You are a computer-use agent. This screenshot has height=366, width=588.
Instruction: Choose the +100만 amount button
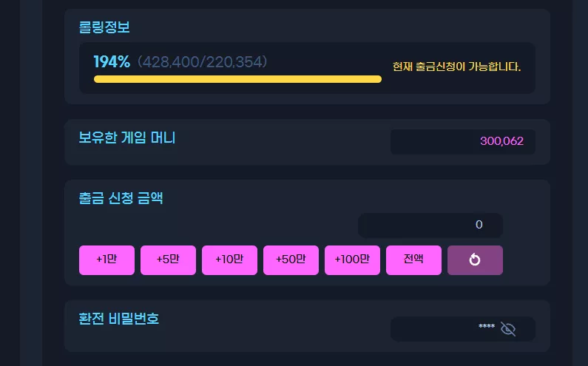point(352,260)
